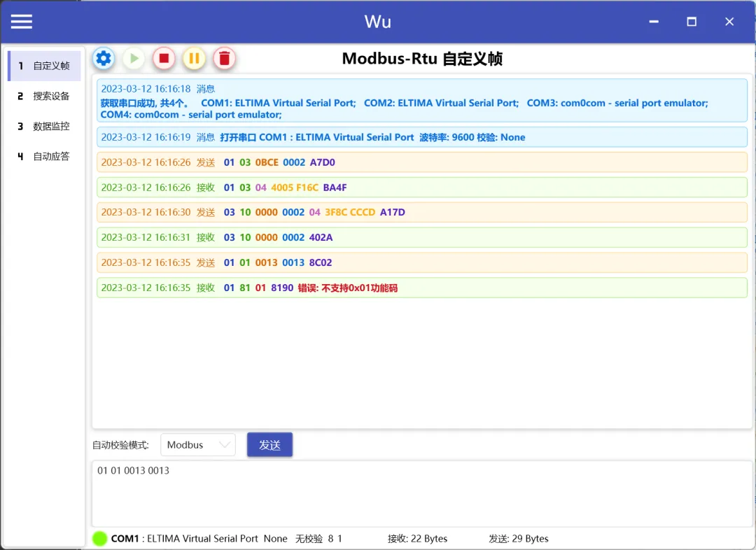The height and width of the screenshot is (550, 756).
Task: Maximize the Wu application window
Action: (692, 22)
